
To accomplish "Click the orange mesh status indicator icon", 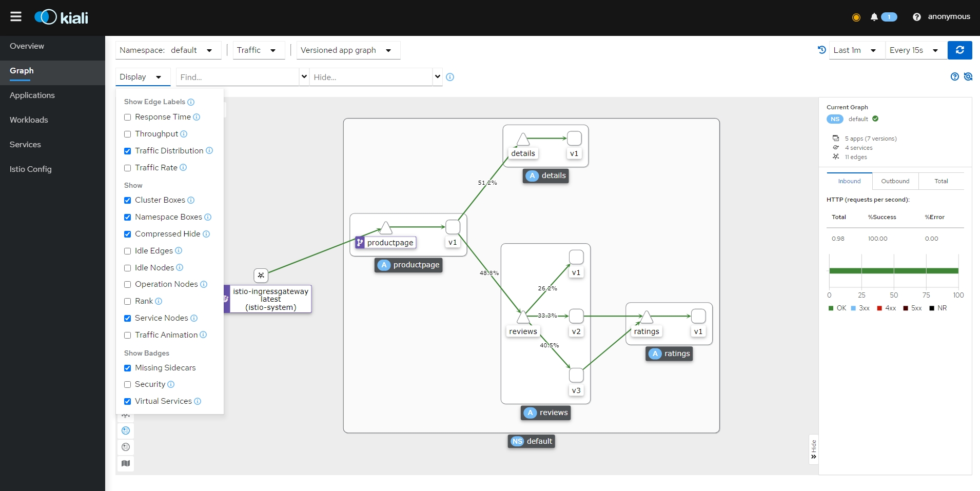I will (856, 17).
